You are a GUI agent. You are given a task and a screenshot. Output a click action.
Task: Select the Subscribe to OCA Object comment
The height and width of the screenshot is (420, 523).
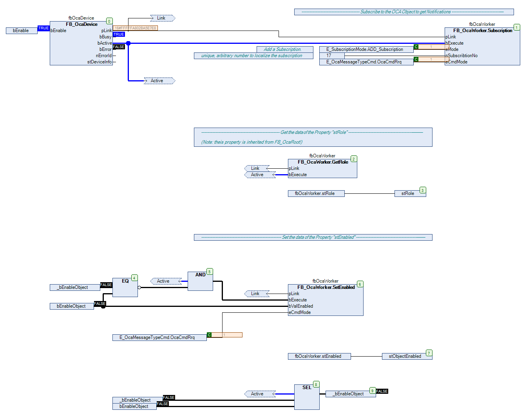pos(404,12)
